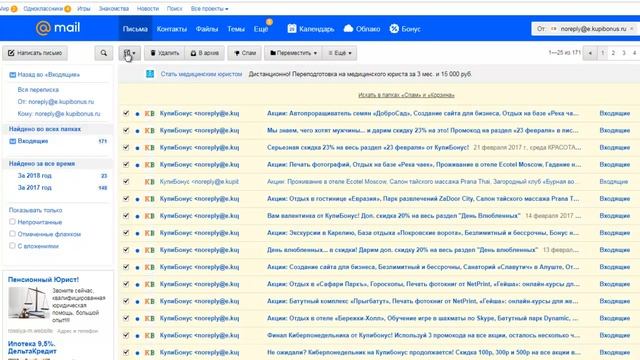640x360 pixels.
Task: Uncheck the Проживание в отеле Ecotel email checkbox
Action: pos(126,181)
